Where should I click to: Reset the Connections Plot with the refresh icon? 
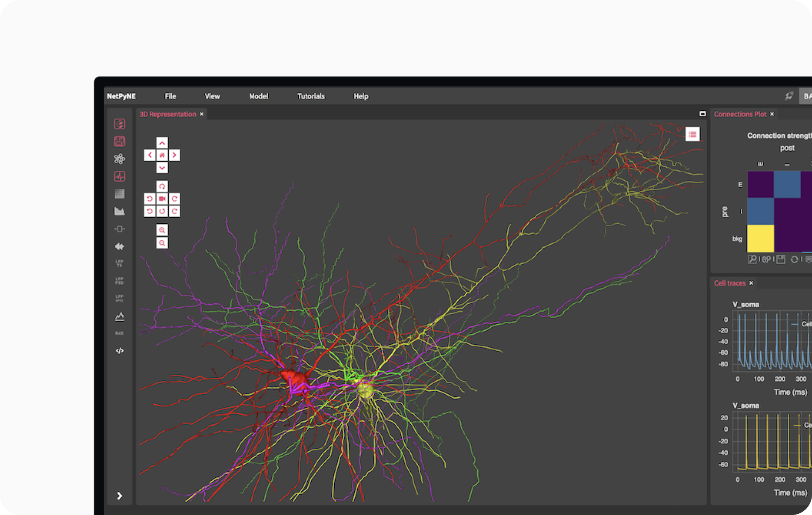[x=794, y=259]
